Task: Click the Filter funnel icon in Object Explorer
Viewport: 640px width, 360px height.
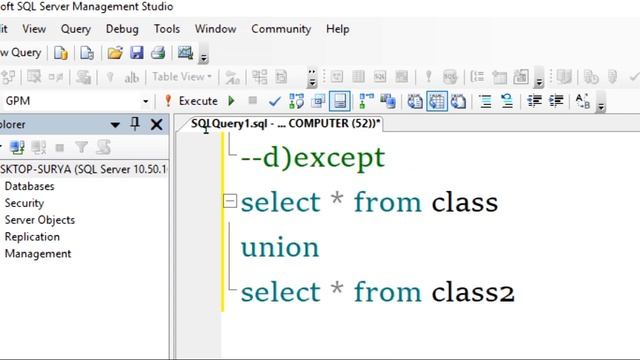Action: [x=81, y=147]
